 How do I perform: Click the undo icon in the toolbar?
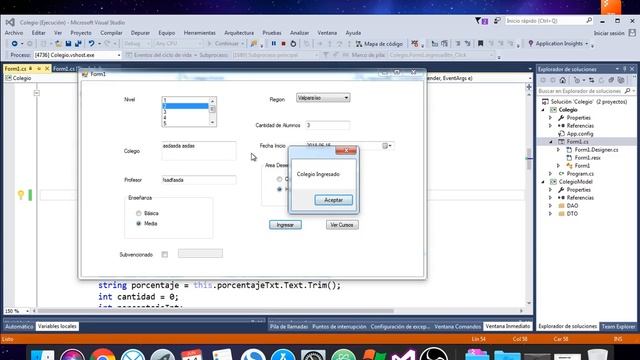pyautogui.click(x=91, y=44)
